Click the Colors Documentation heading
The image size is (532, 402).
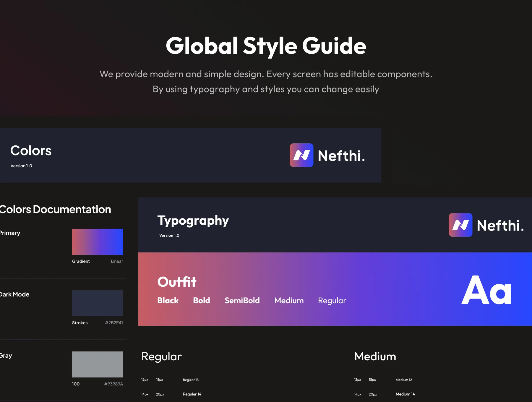coord(55,209)
